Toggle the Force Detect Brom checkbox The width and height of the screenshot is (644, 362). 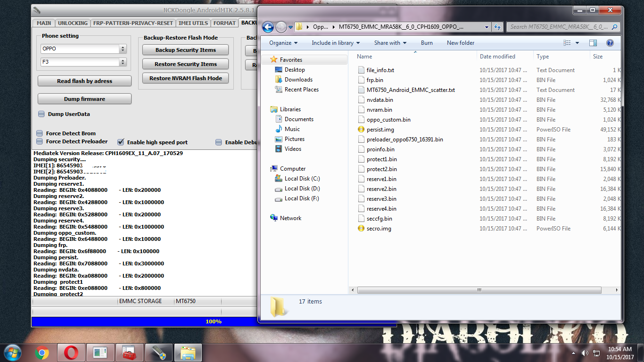click(x=39, y=133)
